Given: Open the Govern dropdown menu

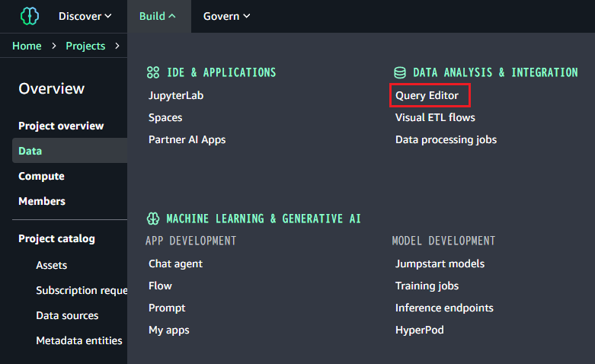Looking at the screenshot, I should click(x=226, y=16).
